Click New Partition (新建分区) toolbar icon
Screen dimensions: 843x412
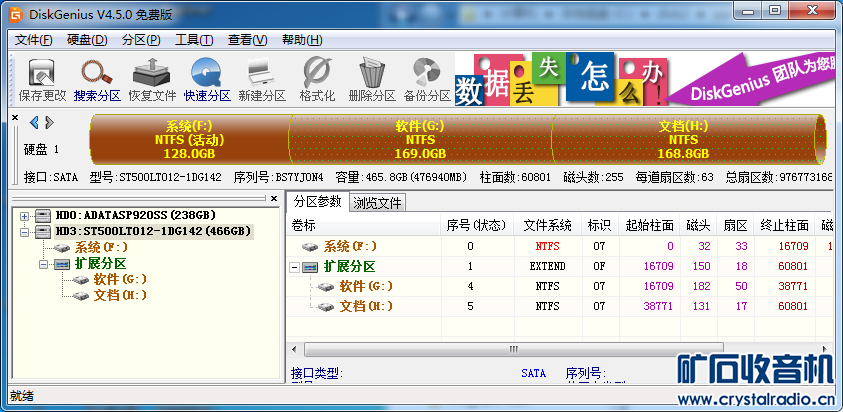tap(262, 80)
